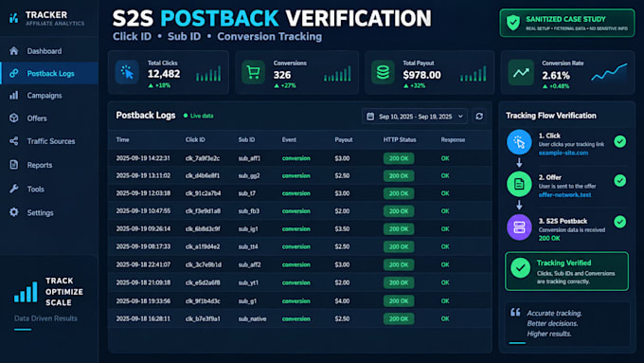
Task: Open Campaigns bar chart icon
Action: pos(14,96)
